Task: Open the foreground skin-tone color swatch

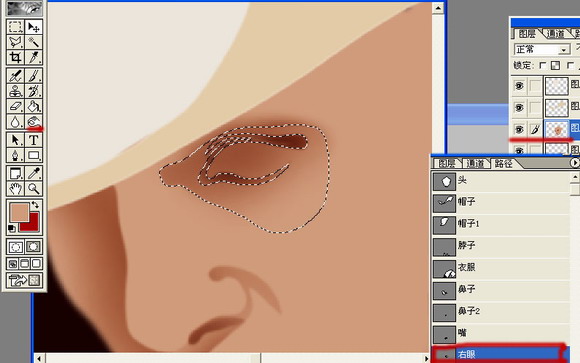Action: coord(19,212)
